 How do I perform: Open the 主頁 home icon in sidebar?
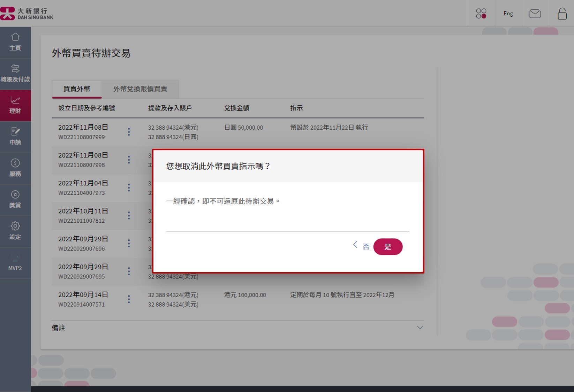[x=15, y=42]
